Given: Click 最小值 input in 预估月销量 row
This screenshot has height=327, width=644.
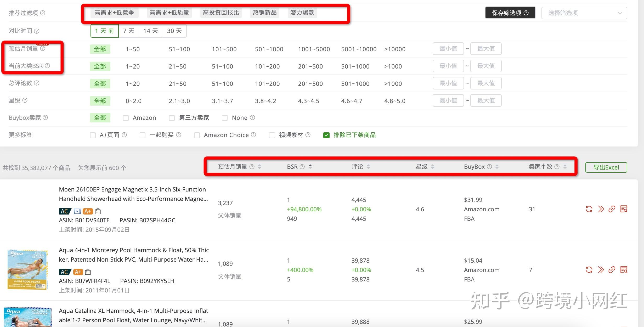Looking at the screenshot, I should [x=448, y=49].
